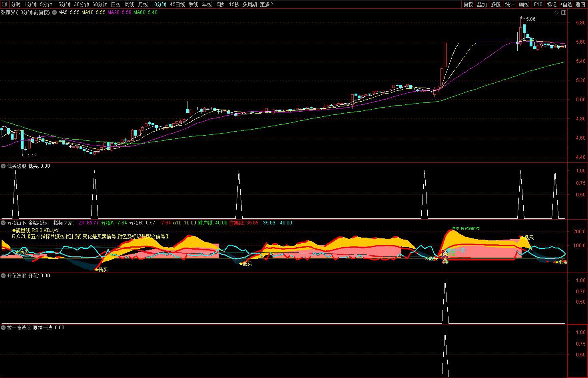The height and width of the screenshot is (378, 588).
Task: Select the 45日线 period tab
Action: [x=177, y=4]
